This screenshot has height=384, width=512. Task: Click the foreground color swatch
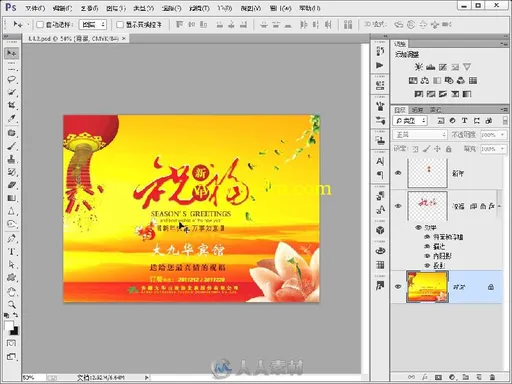pyautogui.click(x=9, y=325)
